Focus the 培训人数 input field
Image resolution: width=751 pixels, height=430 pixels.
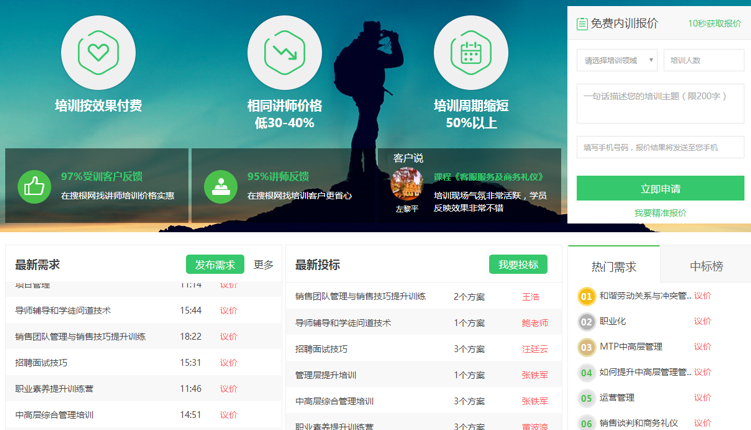[x=704, y=60]
